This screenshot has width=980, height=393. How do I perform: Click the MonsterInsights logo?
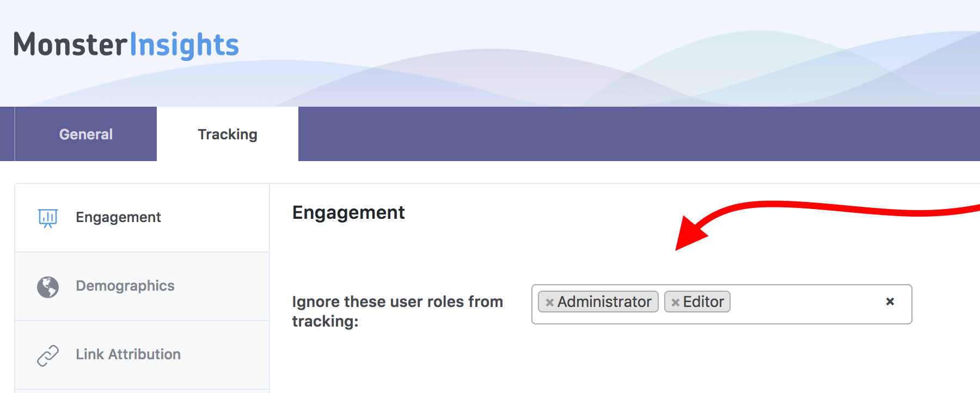click(x=126, y=45)
